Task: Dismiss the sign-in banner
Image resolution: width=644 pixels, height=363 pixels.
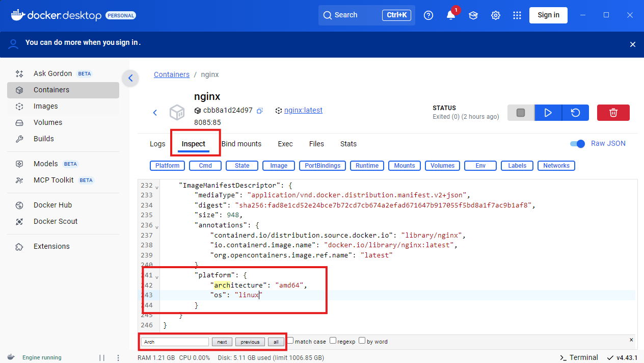Action: click(x=633, y=44)
